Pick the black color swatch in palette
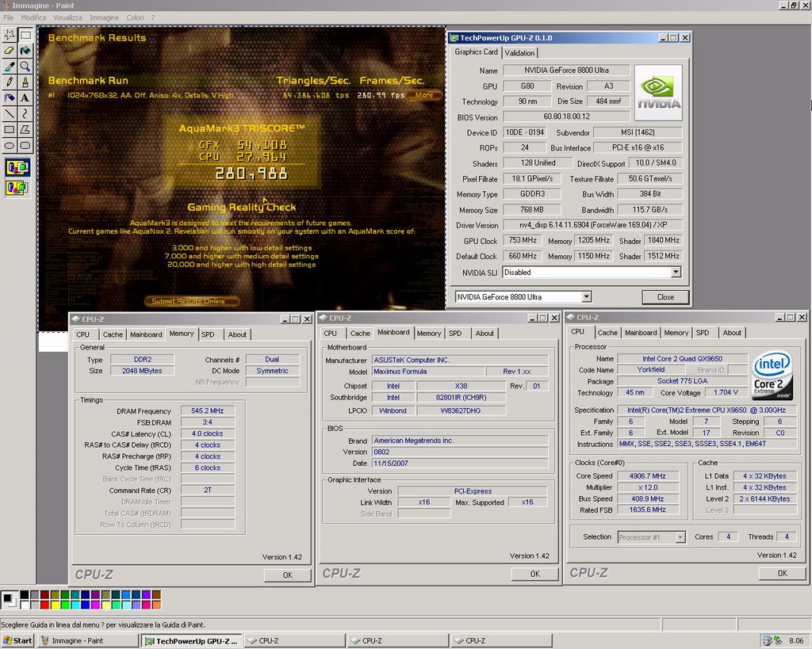 point(25,594)
